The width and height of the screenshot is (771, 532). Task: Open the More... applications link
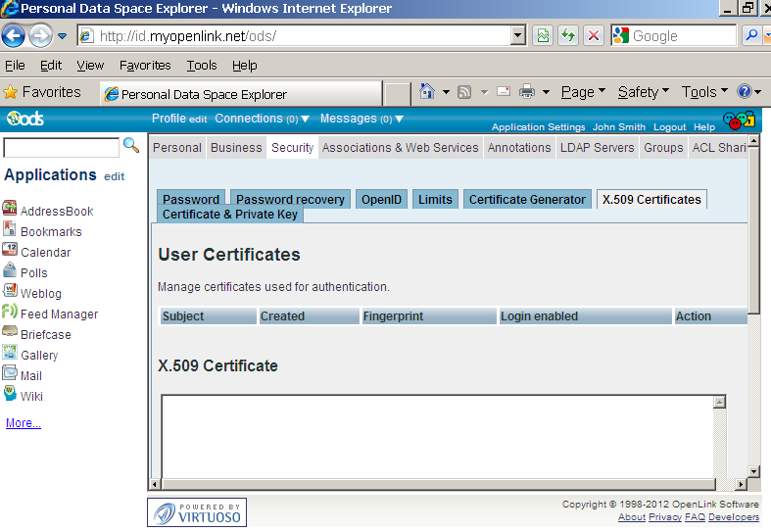24,423
